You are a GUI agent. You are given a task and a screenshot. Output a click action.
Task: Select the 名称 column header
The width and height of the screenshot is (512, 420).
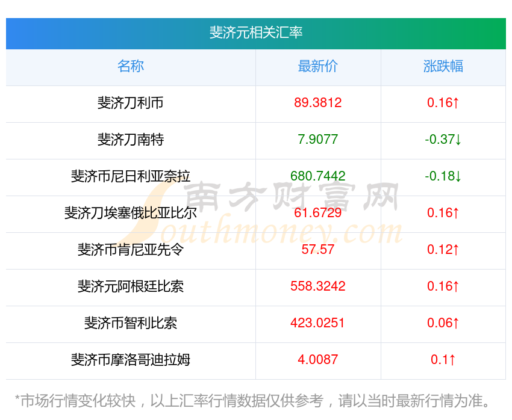click(131, 66)
